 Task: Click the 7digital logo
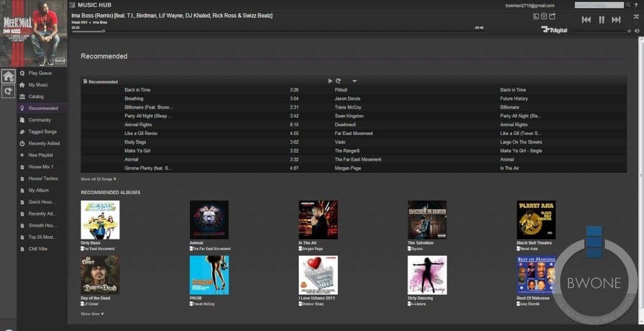pos(554,30)
